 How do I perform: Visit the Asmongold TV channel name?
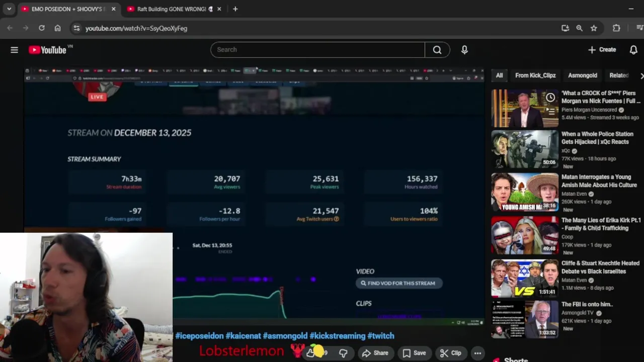578,313
